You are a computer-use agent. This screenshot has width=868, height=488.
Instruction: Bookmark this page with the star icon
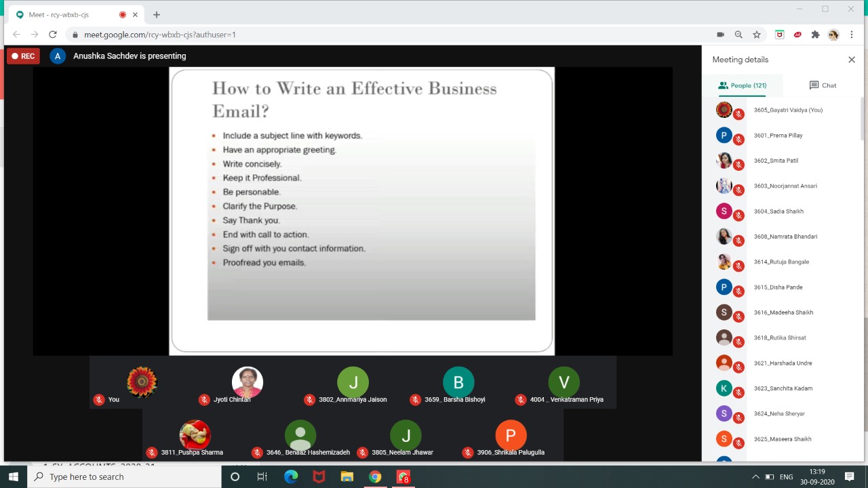click(x=756, y=35)
